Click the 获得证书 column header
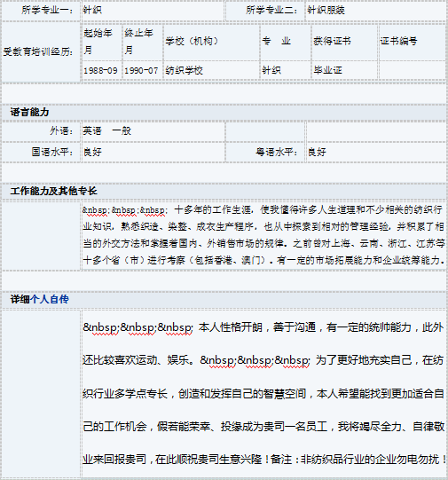Viewport: 448px width, 480px height. (332, 41)
